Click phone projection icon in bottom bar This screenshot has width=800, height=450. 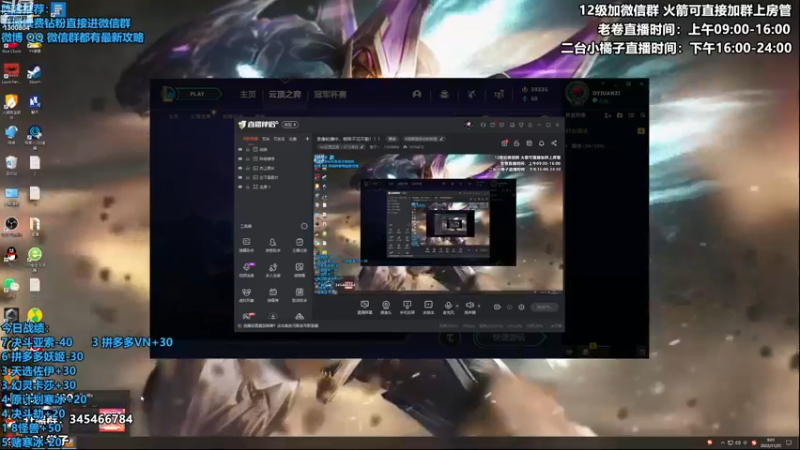(x=407, y=307)
